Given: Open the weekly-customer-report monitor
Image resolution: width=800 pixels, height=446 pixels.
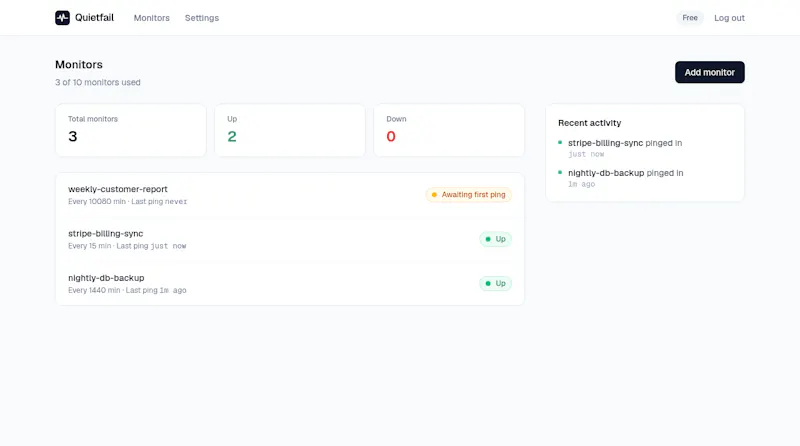Looking at the screenshot, I should (290, 195).
